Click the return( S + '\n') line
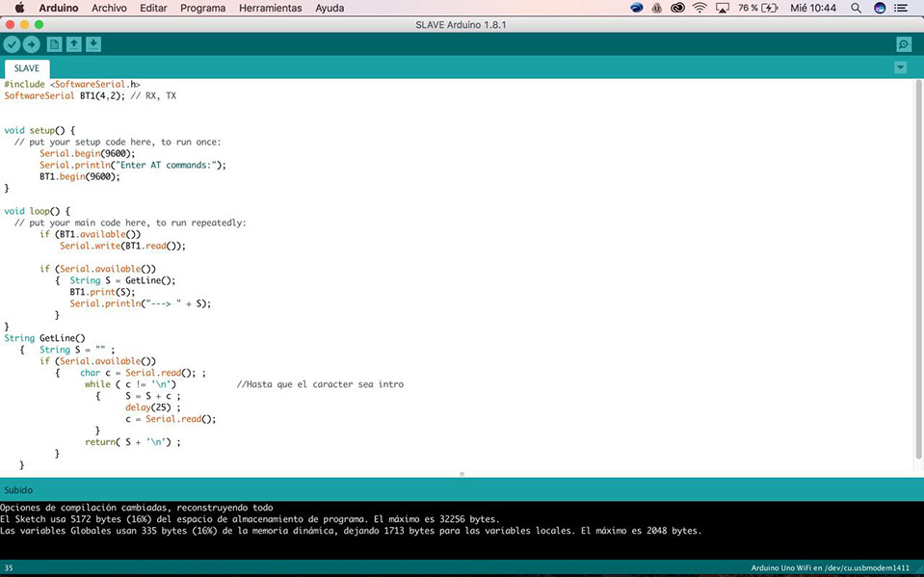Image resolution: width=924 pixels, height=577 pixels. [133, 442]
